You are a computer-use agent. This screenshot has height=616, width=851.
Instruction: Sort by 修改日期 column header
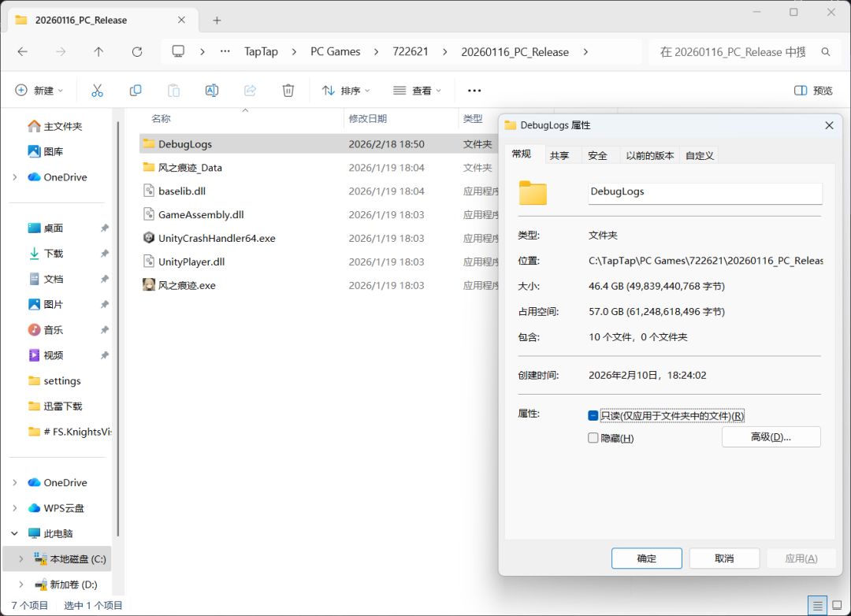point(367,119)
